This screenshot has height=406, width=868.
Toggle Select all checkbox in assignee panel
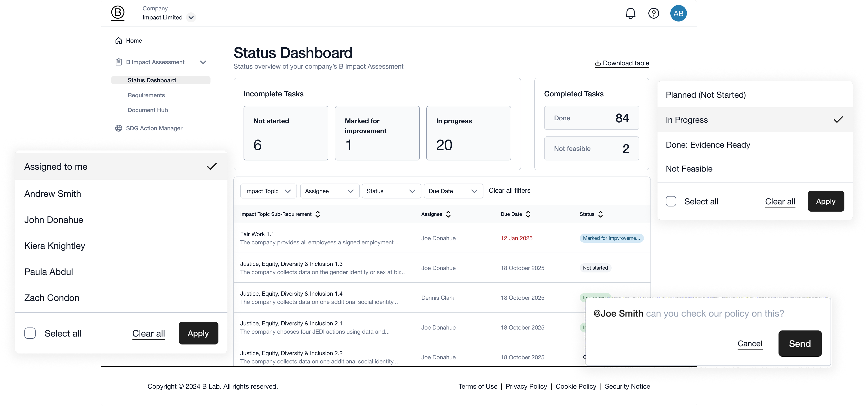click(30, 333)
